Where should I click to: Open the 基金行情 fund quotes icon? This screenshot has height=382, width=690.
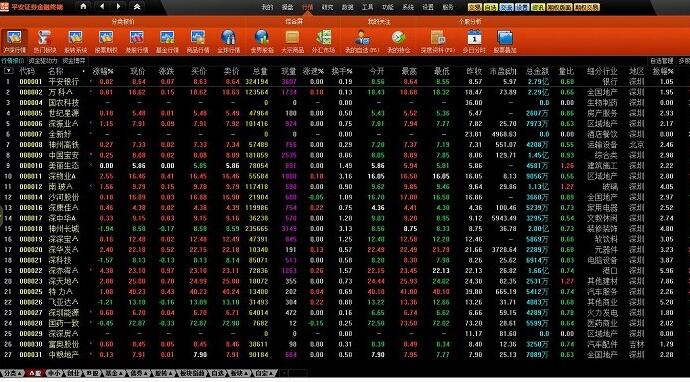click(167, 41)
